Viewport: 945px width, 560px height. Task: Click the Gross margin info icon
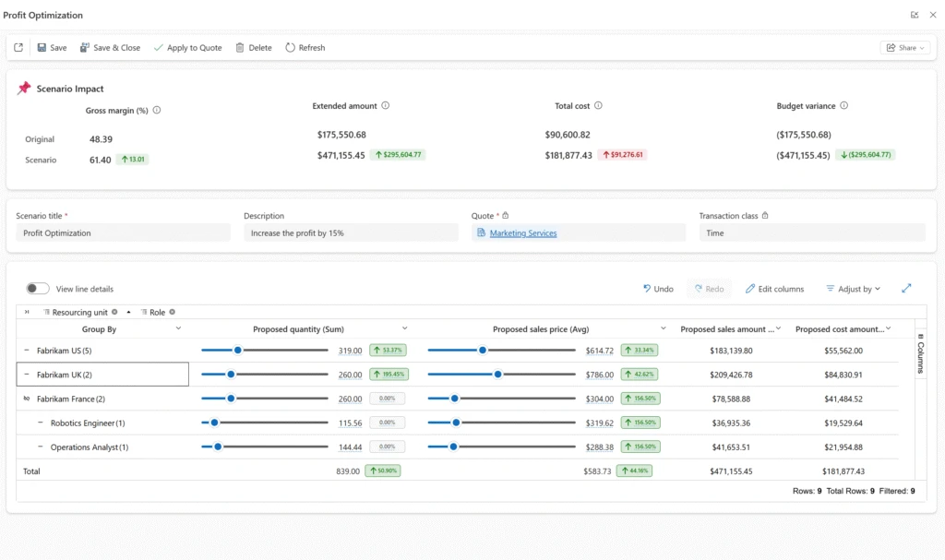(x=157, y=111)
